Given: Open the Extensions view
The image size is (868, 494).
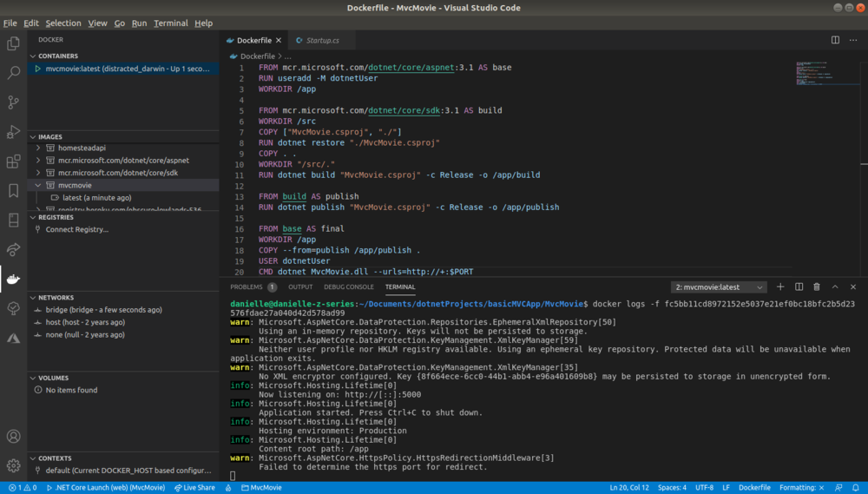Looking at the screenshot, I should coord(13,161).
